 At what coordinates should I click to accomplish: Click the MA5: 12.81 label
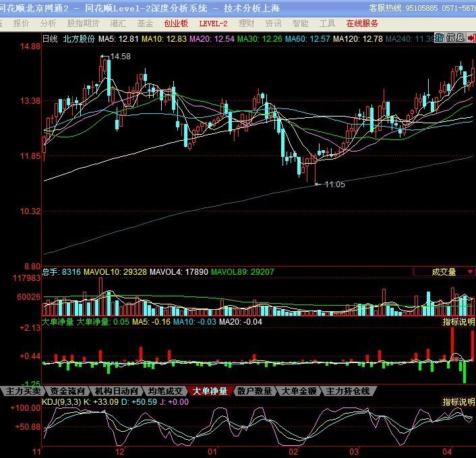[119, 39]
